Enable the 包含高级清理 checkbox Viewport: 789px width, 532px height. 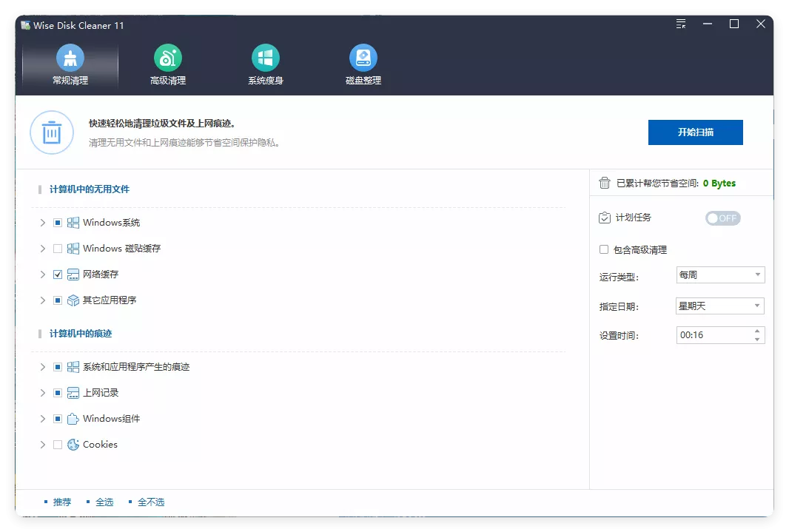(x=603, y=249)
